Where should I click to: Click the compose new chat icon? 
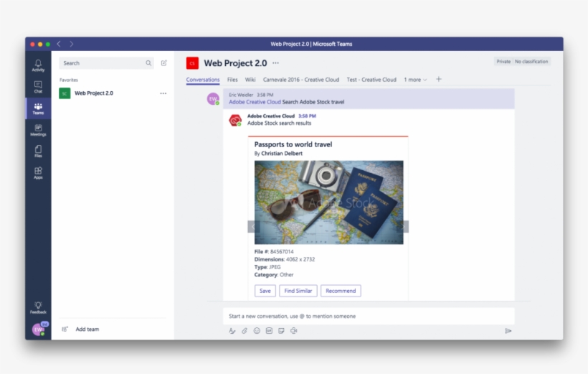point(164,63)
